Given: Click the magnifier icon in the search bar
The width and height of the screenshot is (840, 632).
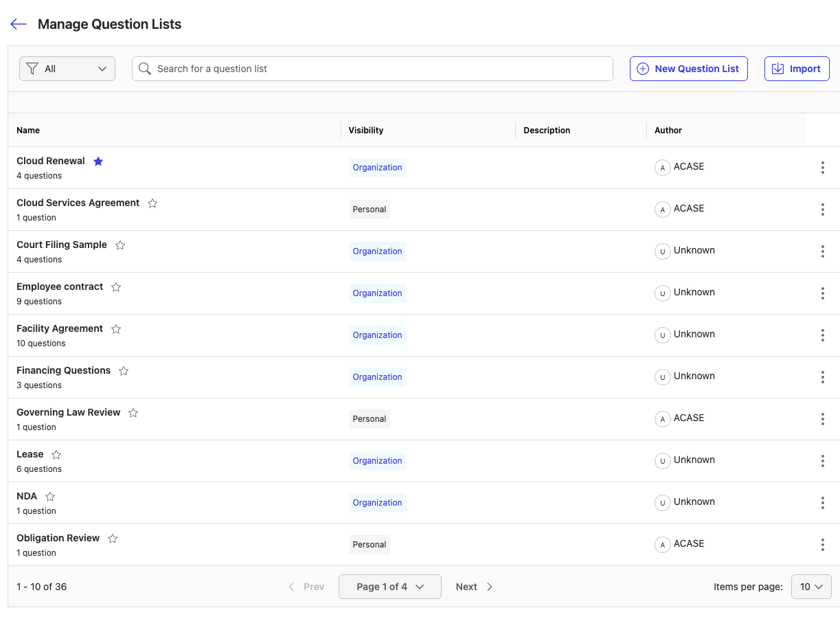Looking at the screenshot, I should tap(145, 69).
